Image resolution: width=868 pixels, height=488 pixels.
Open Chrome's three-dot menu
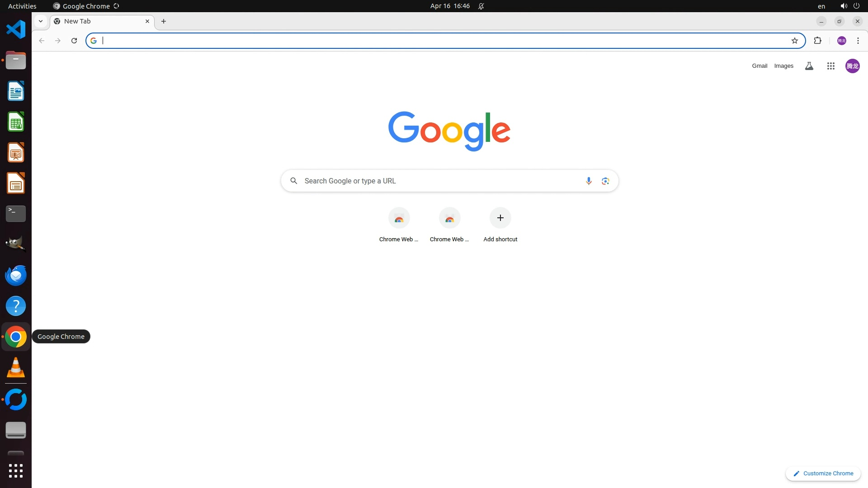(x=858, y=41)
